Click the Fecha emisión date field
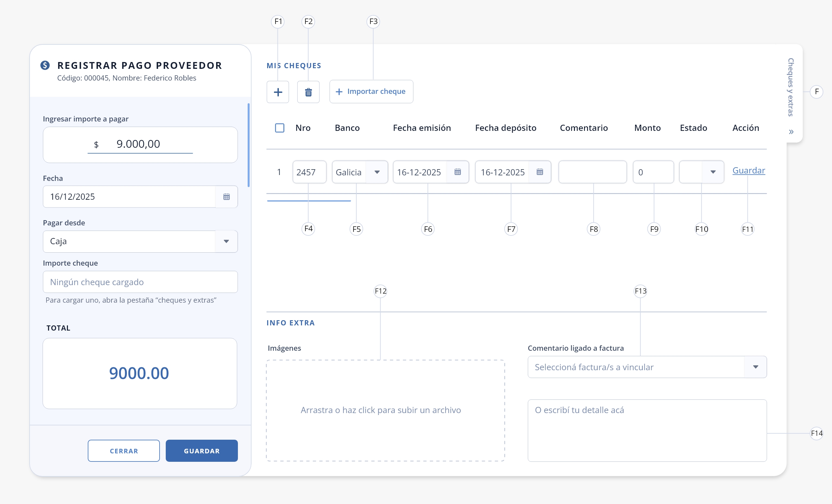Viewport: 832px width, 504px height. tap(431, 172)
